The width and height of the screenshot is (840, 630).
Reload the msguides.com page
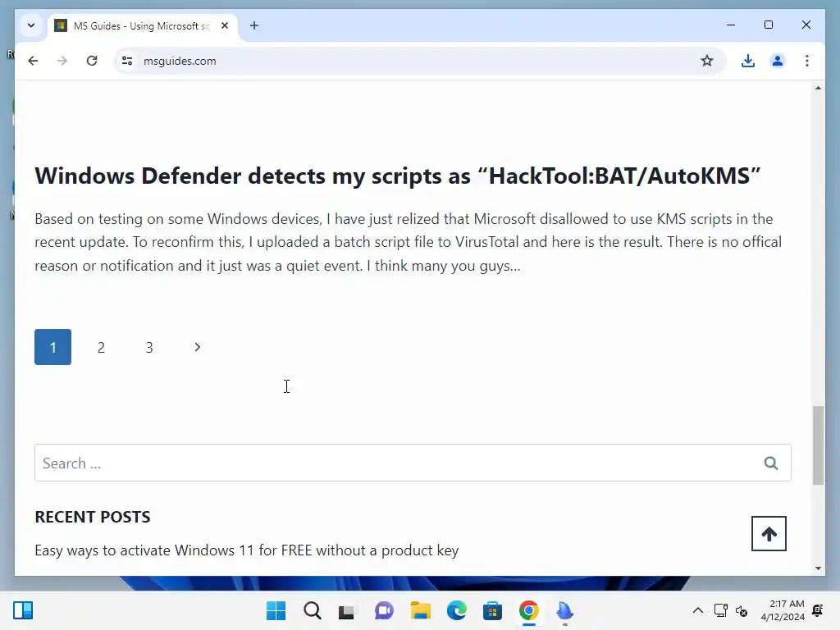click(x=92, y=61)
